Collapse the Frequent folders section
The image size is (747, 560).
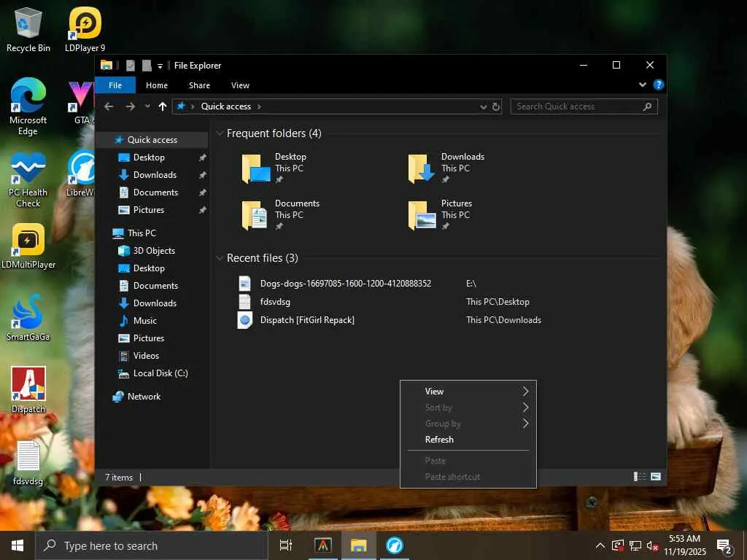pyautogui.click(x=220, y=133)
